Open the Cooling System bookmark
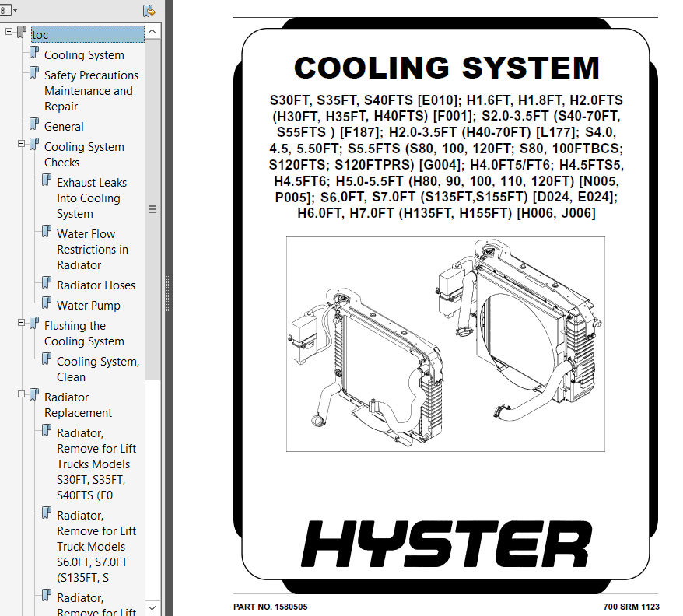The height and width of the screenshot is (616, 683). point(84,55)
